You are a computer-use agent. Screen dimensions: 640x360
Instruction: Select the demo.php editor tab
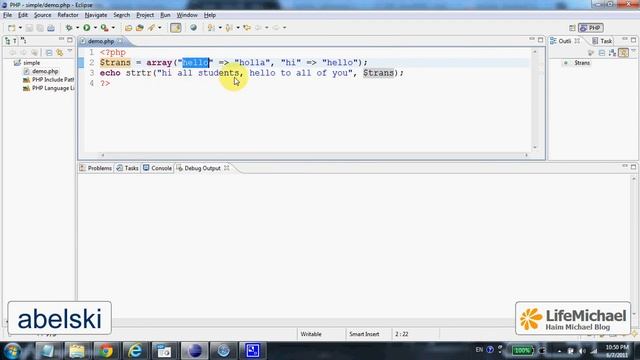(x=100, y=41)
